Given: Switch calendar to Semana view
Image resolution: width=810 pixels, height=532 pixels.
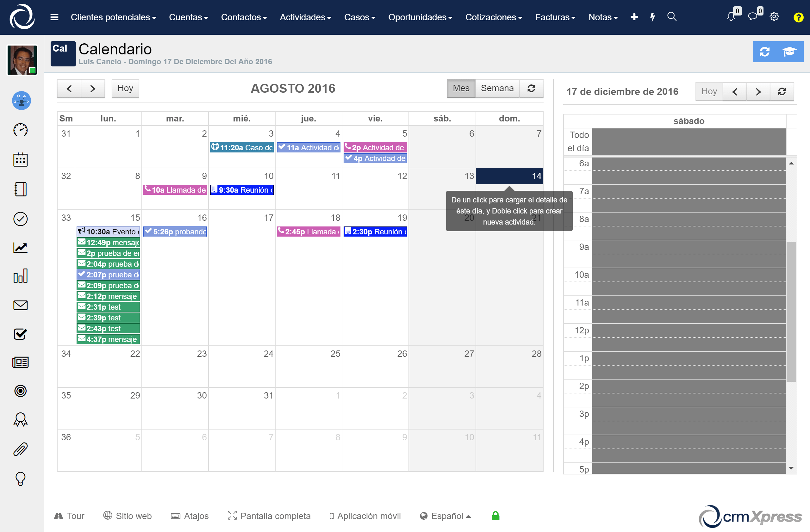Looking at the screenshot, I should pyautogui.click(x=497, y=88).
